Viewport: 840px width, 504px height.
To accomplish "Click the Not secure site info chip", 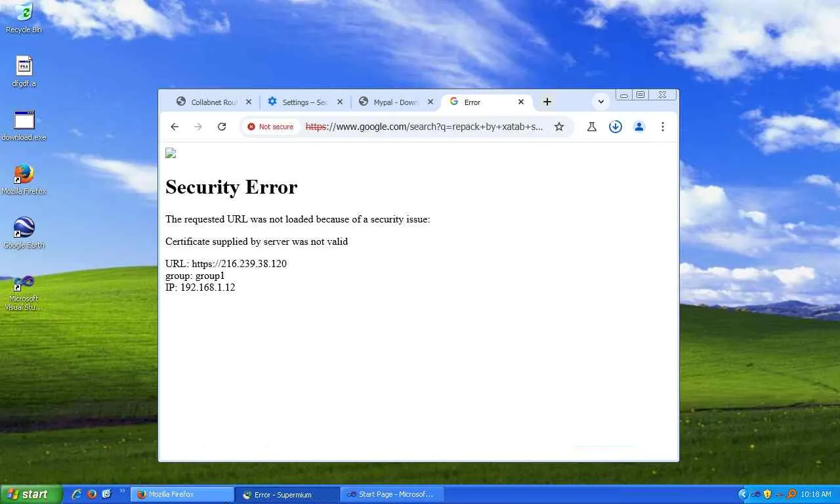I will [x=270, y=127].
